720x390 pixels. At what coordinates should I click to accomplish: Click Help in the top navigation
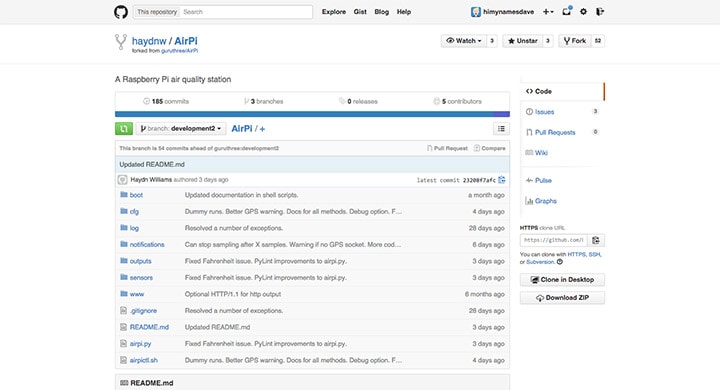[x=404, y=12]
